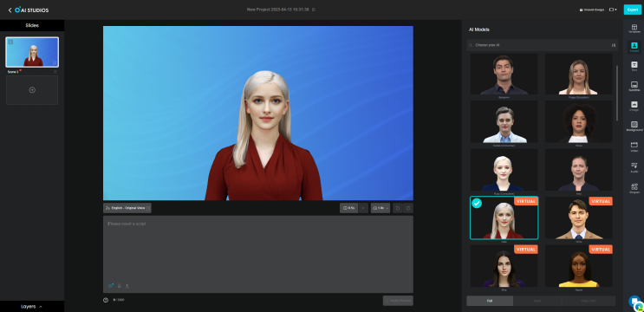Open the Video panel icon
The height and width of the screenshot is (312, 644).
click(634, 146)
